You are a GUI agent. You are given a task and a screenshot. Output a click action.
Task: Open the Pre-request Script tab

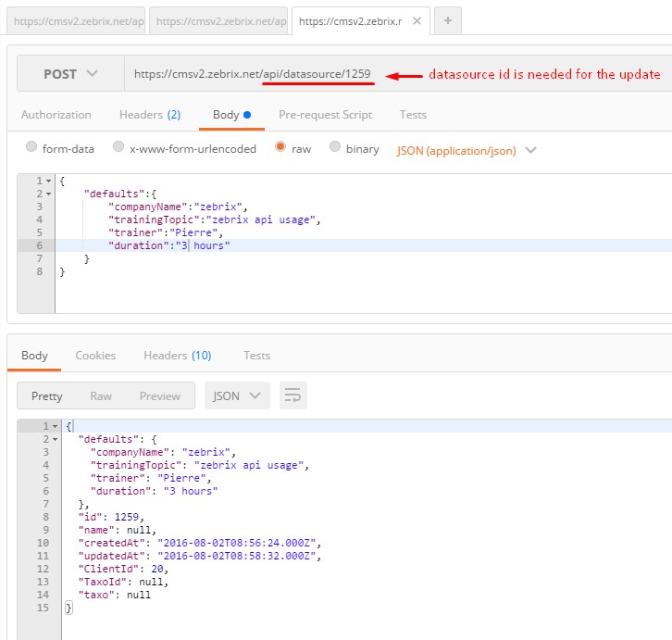pyautogui.click(x=325, y=115)
